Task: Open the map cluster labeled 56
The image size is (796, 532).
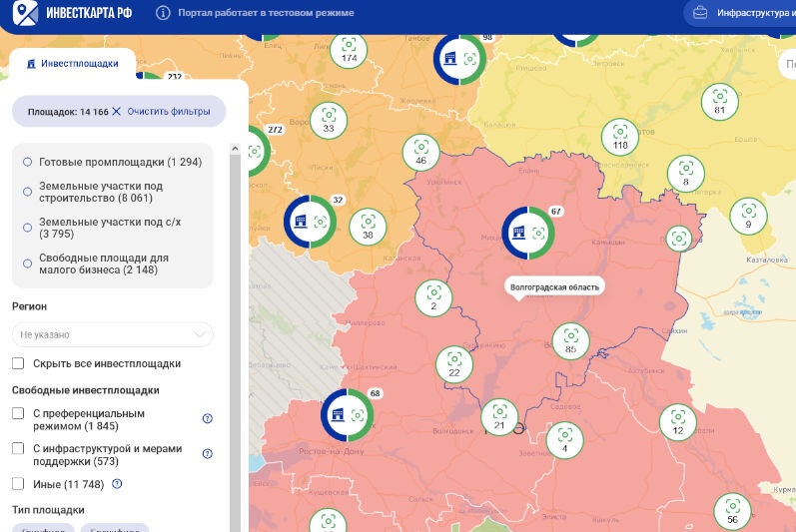Action: pos(732,511)
